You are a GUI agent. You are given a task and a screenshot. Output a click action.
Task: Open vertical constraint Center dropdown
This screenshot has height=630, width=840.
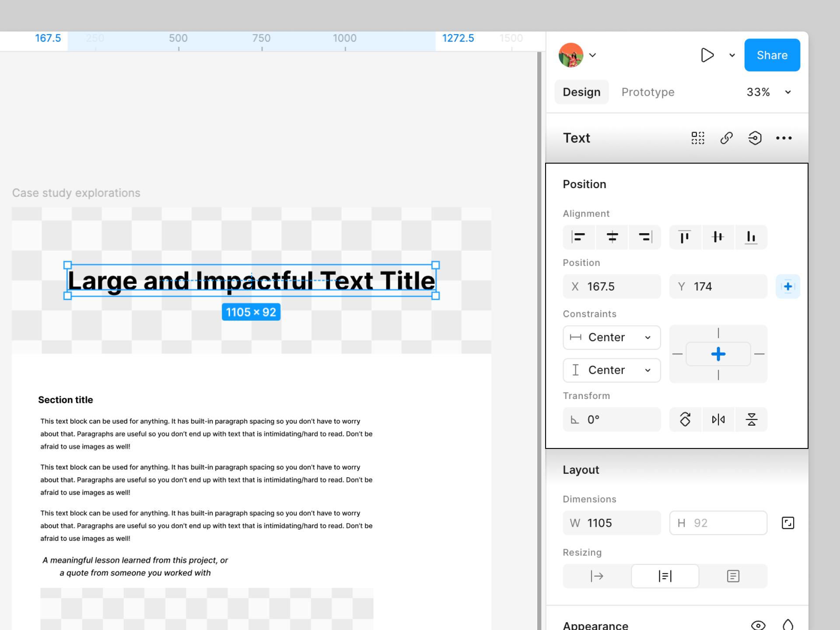tap(611, 370)
